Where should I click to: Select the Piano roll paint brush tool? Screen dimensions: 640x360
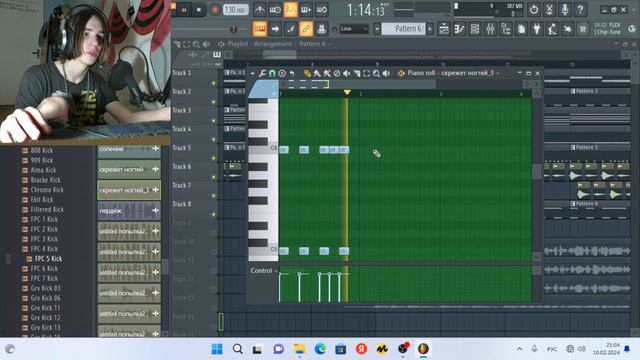[x=317, y=73]
